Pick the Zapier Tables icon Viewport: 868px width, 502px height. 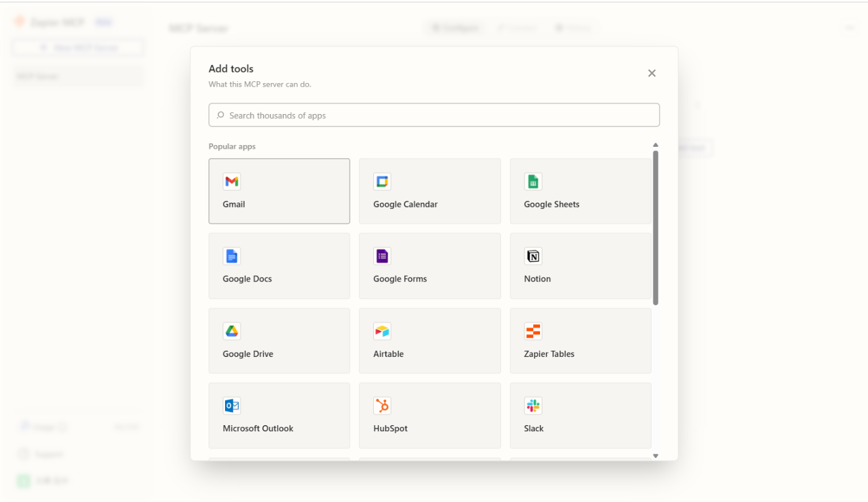[x=533, y=331]
